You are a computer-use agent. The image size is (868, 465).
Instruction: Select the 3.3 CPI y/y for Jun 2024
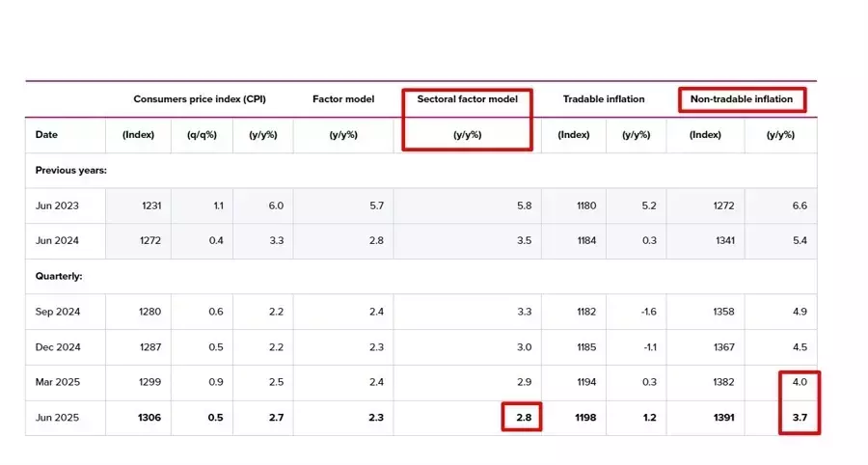click(x=276, y=240)
